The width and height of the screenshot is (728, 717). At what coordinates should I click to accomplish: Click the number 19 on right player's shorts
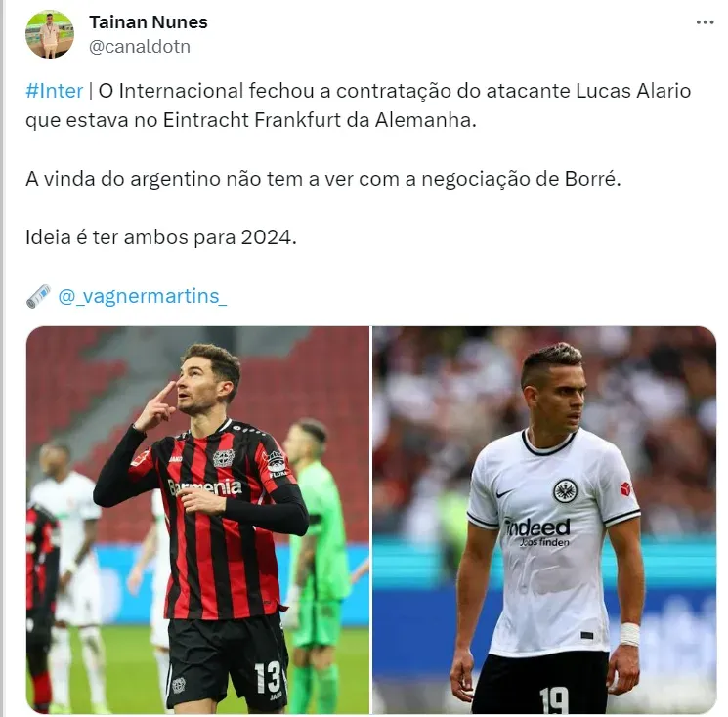tap(554, 699)
